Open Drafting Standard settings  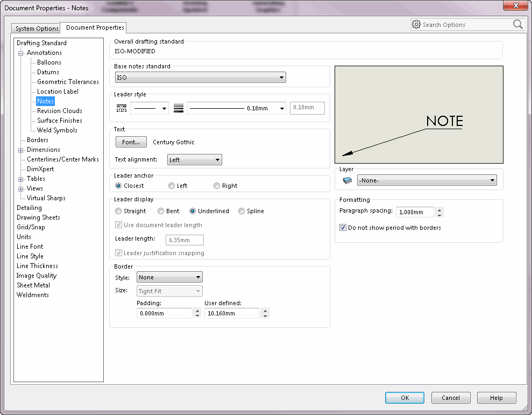41,43
